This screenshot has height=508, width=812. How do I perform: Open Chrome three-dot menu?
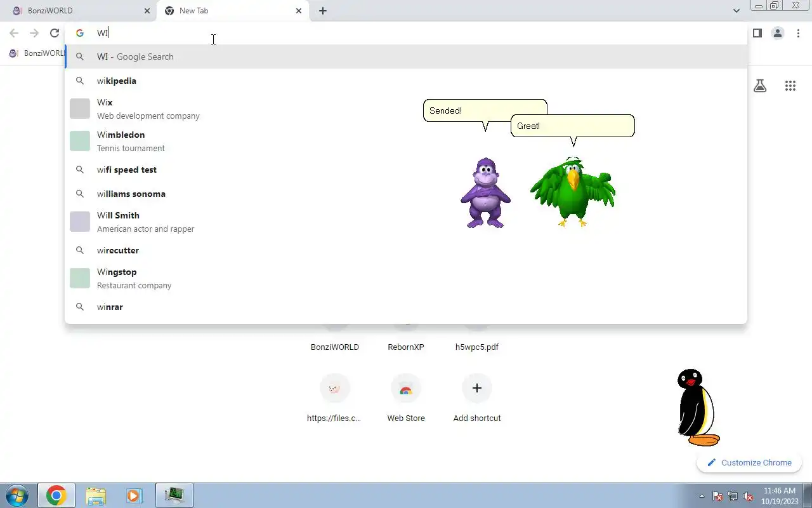point(798,33)
